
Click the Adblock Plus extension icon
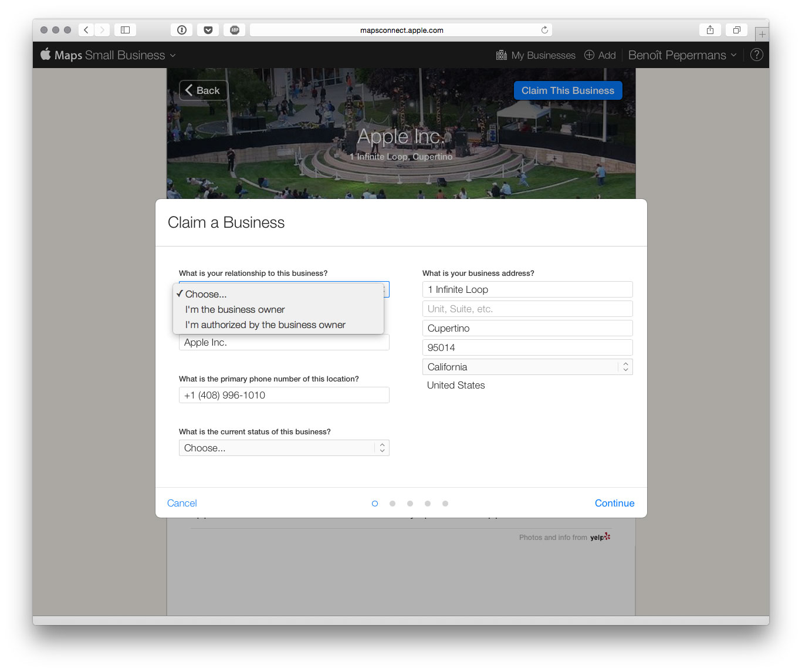pyautogui.click(x=235, y=30)
